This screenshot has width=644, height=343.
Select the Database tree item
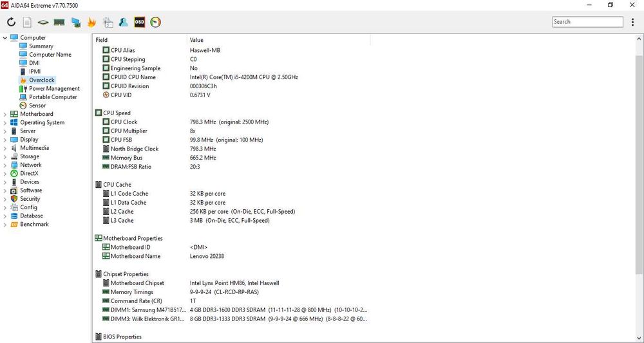[32, 216]
